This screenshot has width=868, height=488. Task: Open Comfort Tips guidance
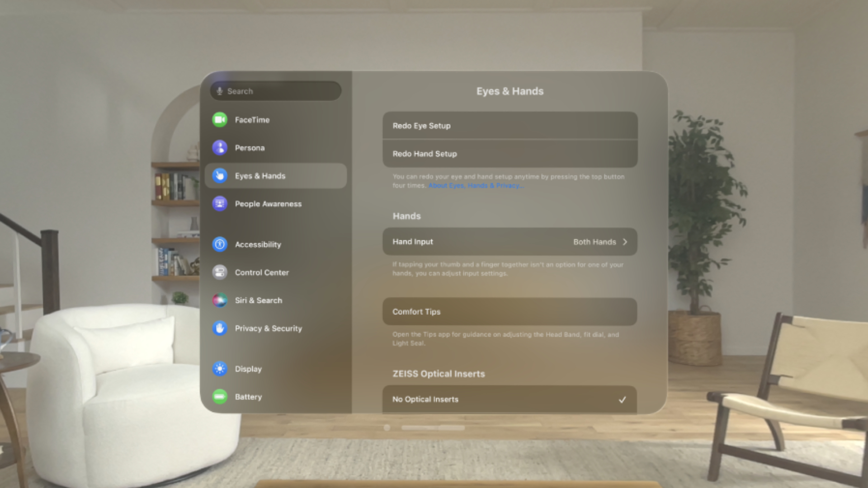(509, 311)
